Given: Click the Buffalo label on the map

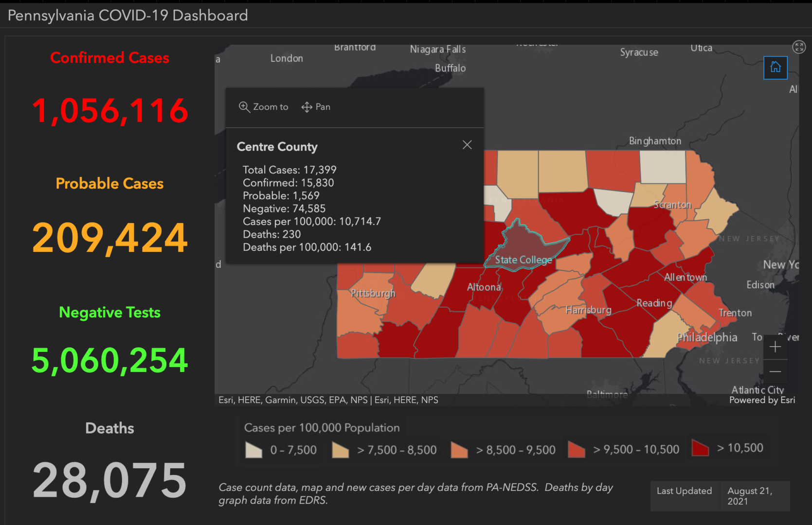Looking at the screenshot, I should coord(451,69).
